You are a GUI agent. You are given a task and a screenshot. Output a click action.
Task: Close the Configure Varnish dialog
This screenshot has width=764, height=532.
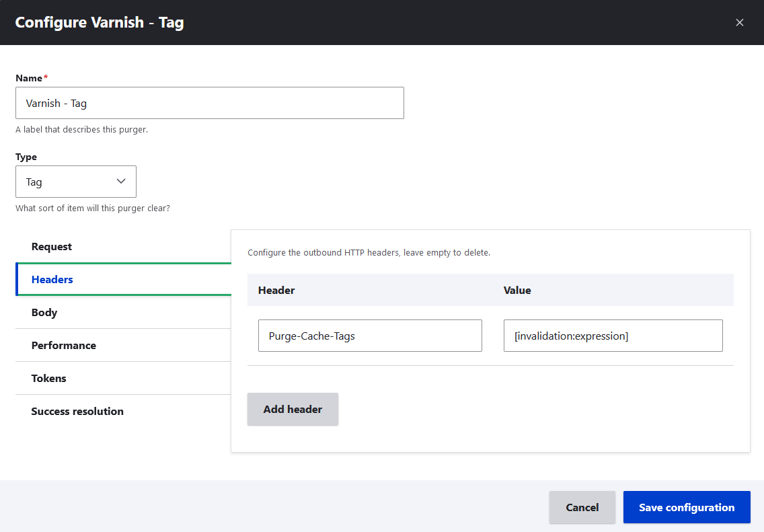coord(740,22)
